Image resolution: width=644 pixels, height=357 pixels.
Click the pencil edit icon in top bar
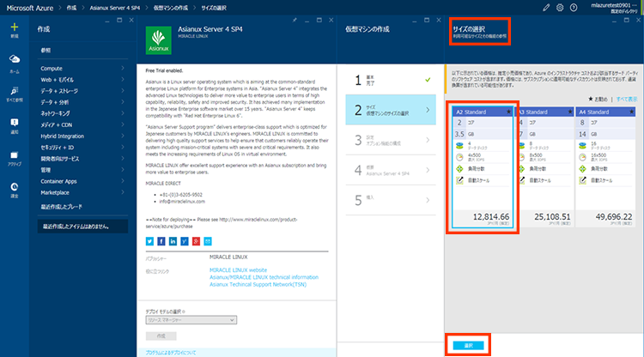coord(546,8)
